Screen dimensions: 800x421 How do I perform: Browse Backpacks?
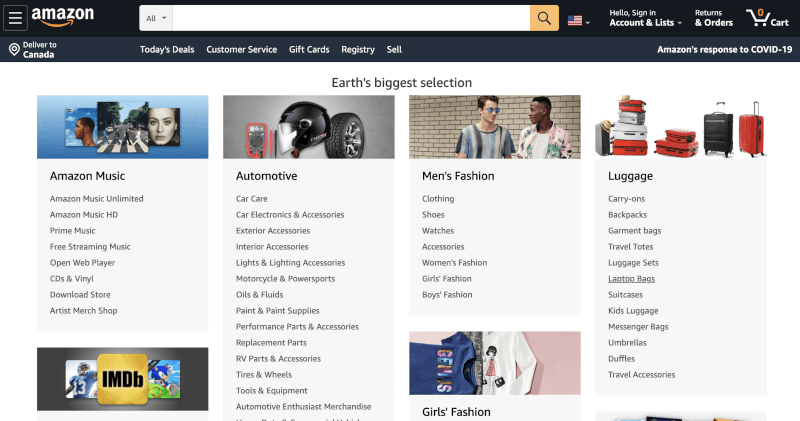[x=627, y=215]
